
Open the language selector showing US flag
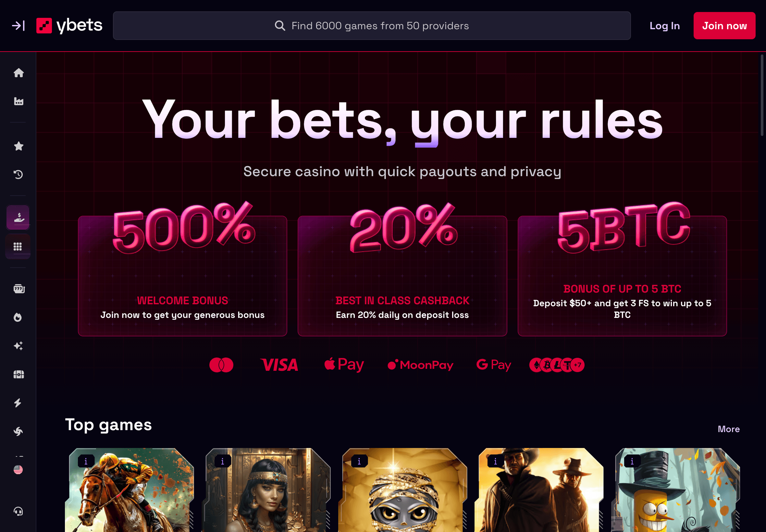coord(19,470)
